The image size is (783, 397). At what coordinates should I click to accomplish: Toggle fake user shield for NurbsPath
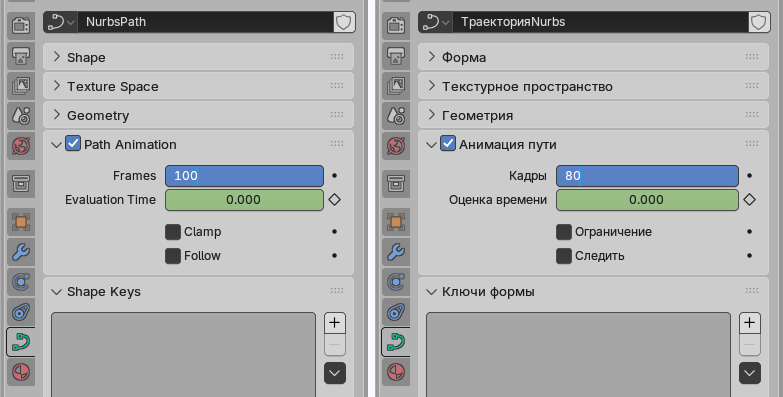344,22
